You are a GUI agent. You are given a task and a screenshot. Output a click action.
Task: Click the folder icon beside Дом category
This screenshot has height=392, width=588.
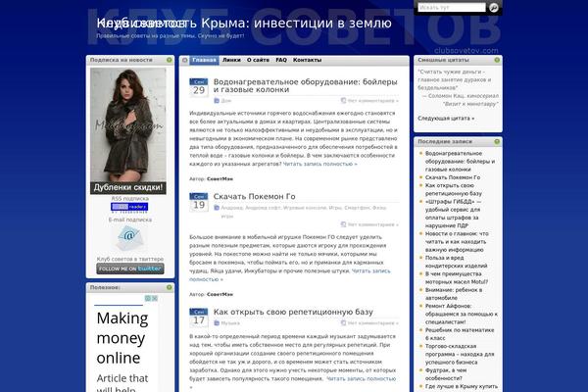coord(217,101)
